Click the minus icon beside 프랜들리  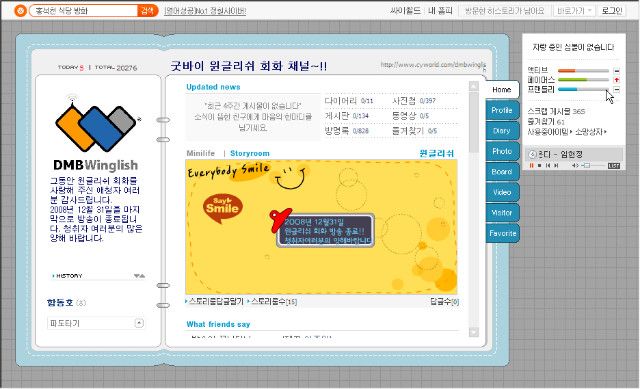(x=617, y=89)
